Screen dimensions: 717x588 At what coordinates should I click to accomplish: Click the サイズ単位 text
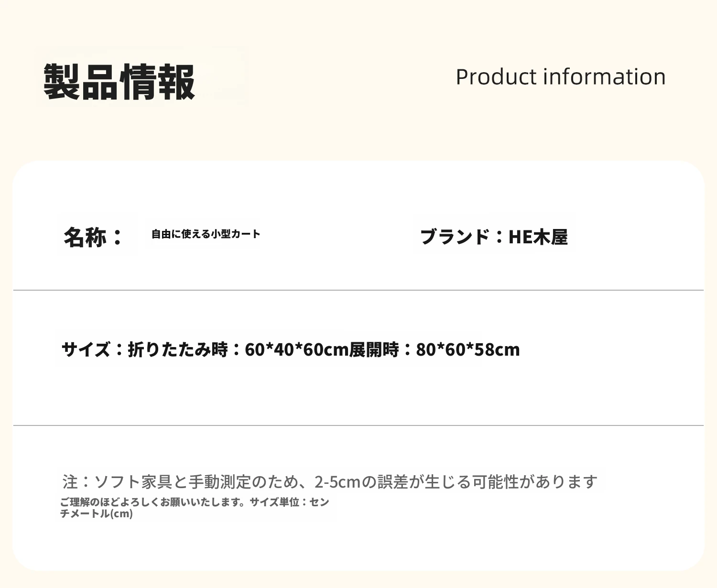274,502
